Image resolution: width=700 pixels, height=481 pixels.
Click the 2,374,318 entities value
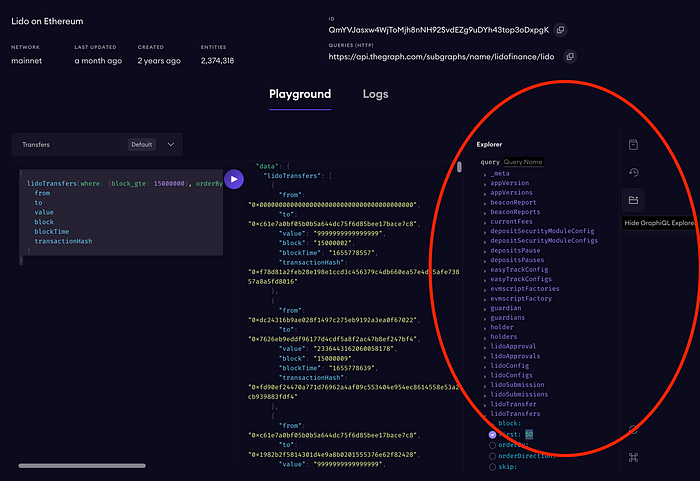coord(217,61)
